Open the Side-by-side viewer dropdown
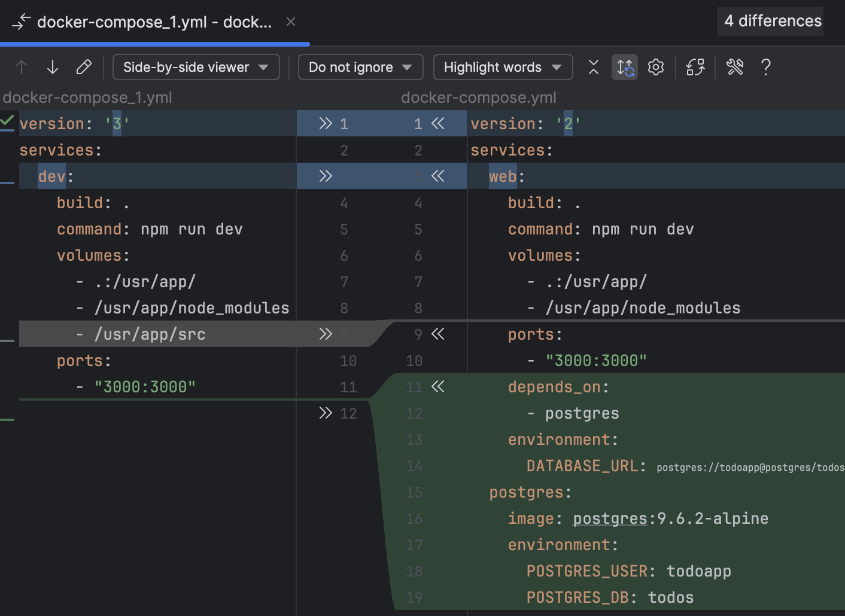Image resolution: width=845 pixels, height=616 pixels. 196,67
